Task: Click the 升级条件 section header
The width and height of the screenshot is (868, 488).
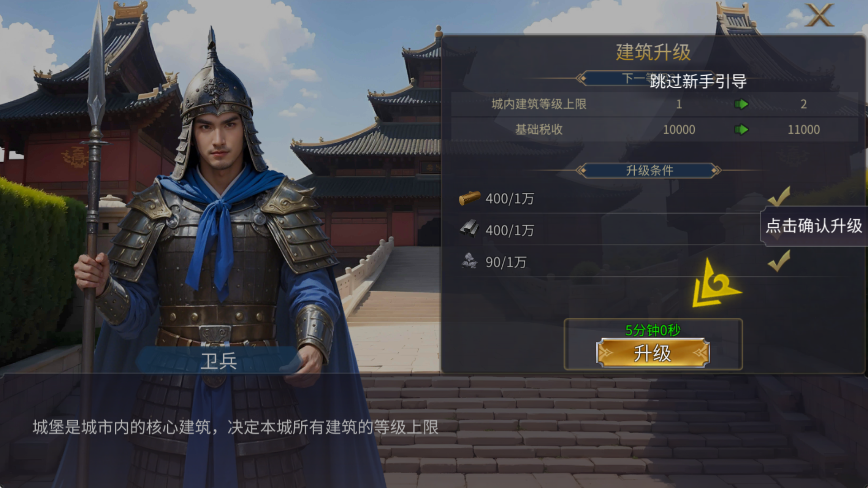Action: click(x=649, y=170)
